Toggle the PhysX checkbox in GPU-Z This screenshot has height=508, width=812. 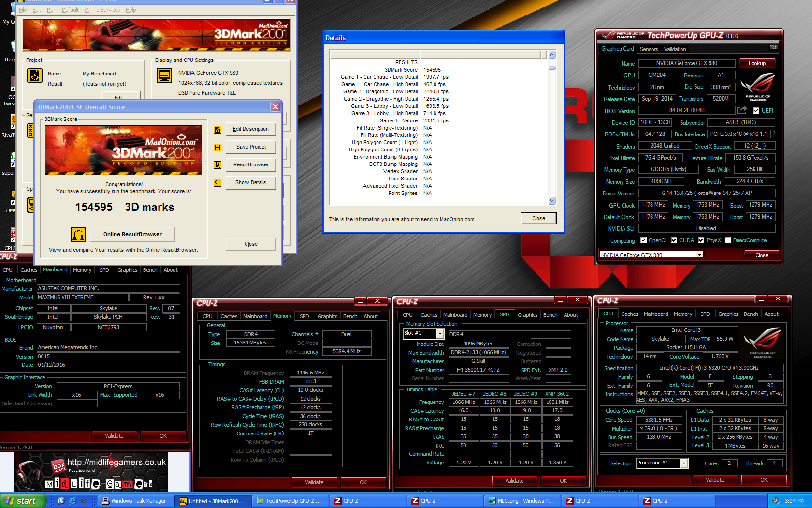pos(701,240)
